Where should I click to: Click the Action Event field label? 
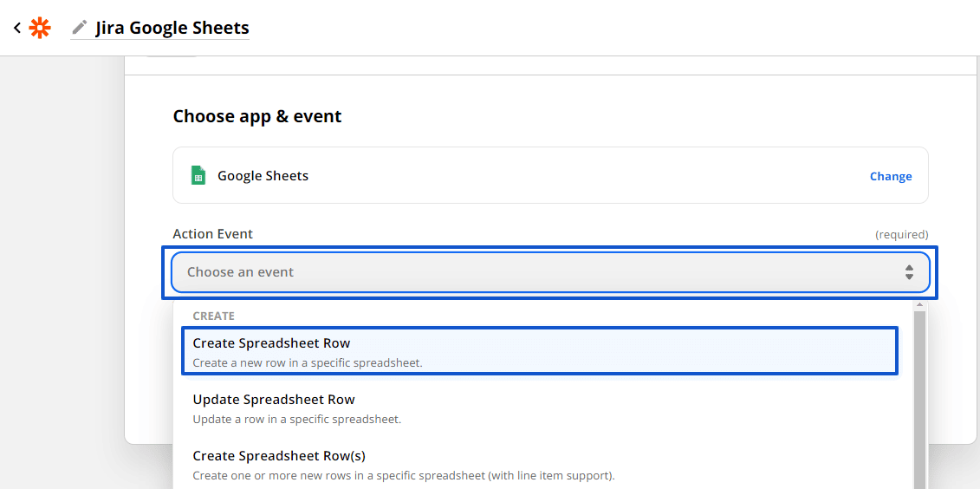click(x=212, y=234)
